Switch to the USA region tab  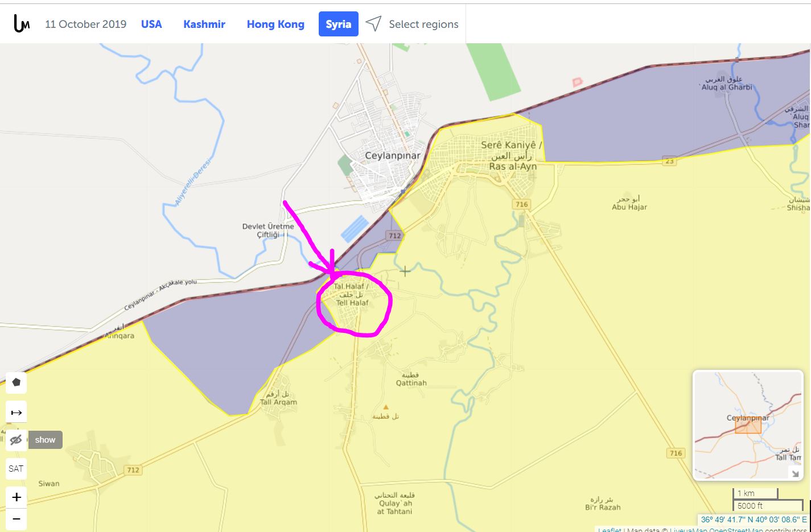pos(151,24)
